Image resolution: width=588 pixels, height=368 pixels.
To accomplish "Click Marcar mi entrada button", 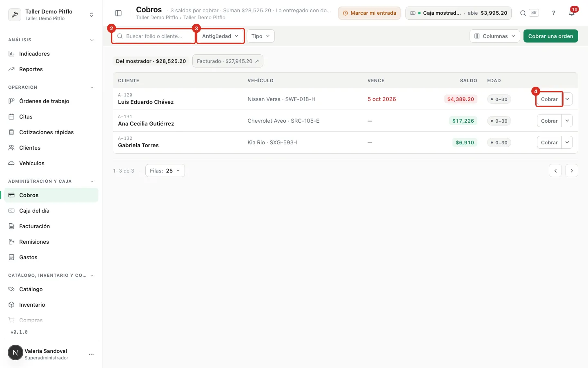I will [x=369, y=13].
